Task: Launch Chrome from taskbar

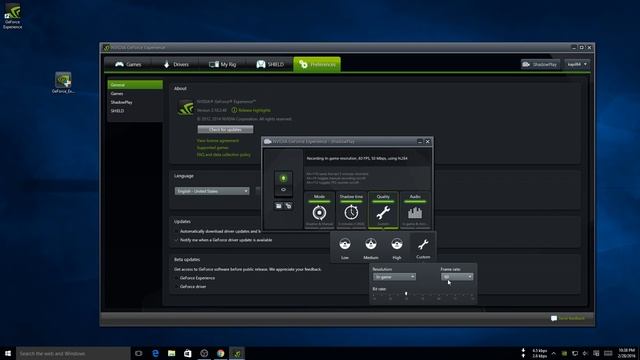Action: coord(220,353)
